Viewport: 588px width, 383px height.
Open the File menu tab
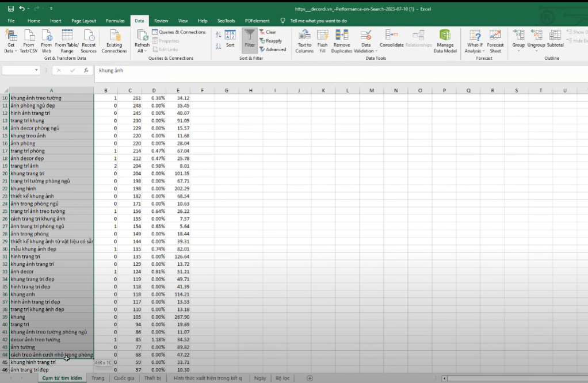click(x=12, y=21)
